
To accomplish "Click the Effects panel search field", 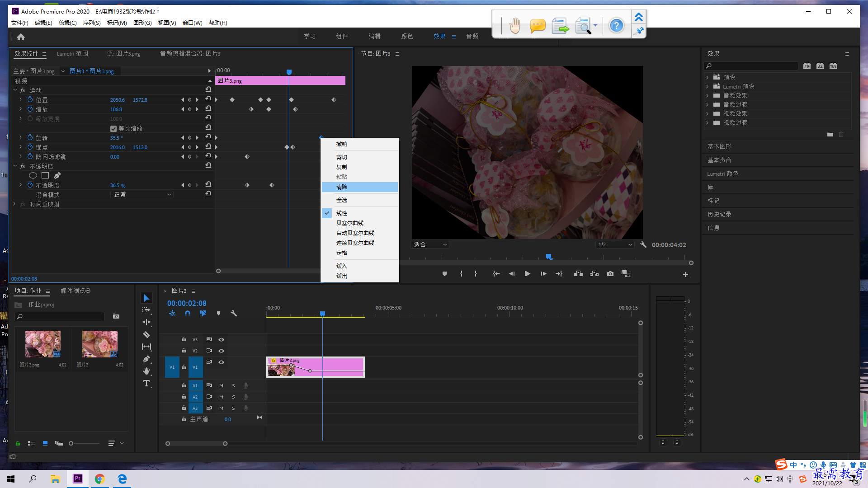I will tap(751, 66).
